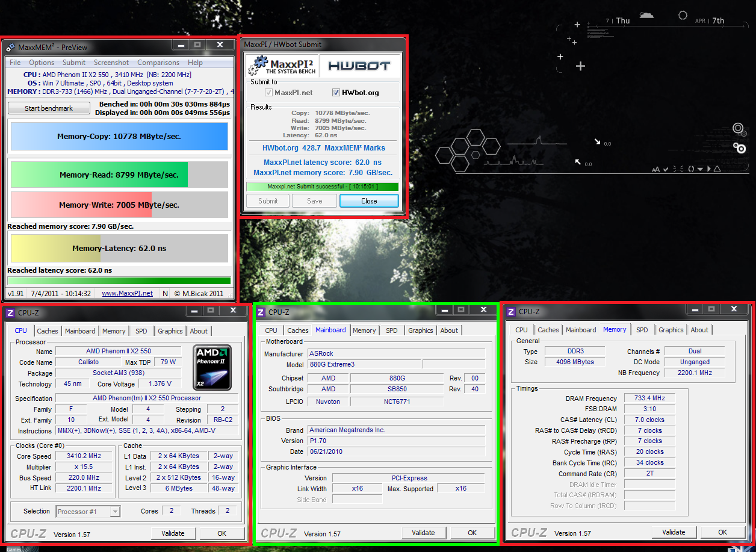Click 'HWbot.org 428.7 MaxxMEM² Marks' text
The height and width of the screenshot is (552, 756).
[324, 148]
